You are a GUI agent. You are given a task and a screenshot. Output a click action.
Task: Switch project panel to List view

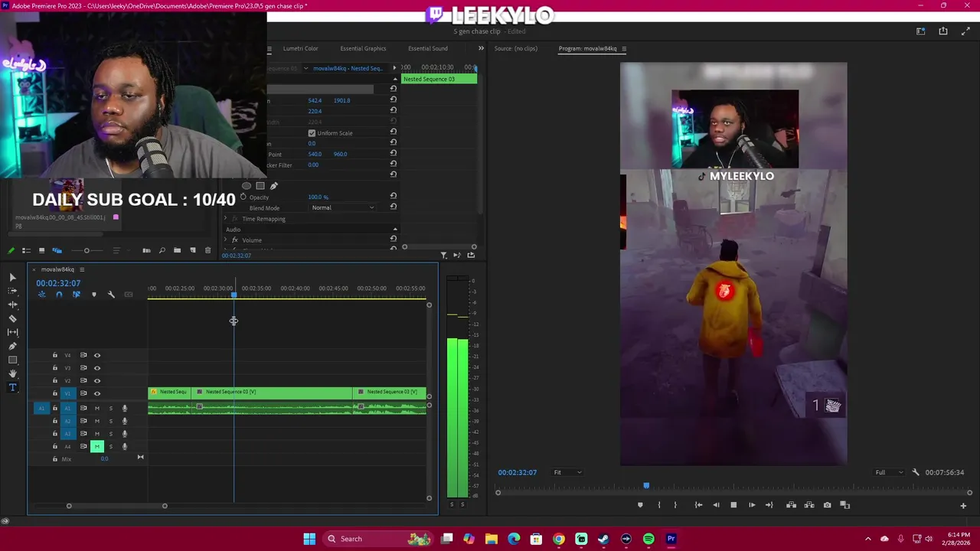point(26,250)
